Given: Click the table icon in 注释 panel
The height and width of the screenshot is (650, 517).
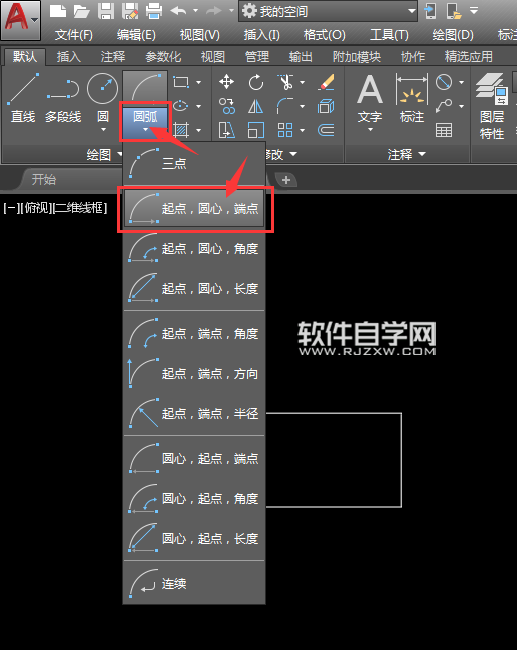Looking at the screenshot, I should coord(444,130).
